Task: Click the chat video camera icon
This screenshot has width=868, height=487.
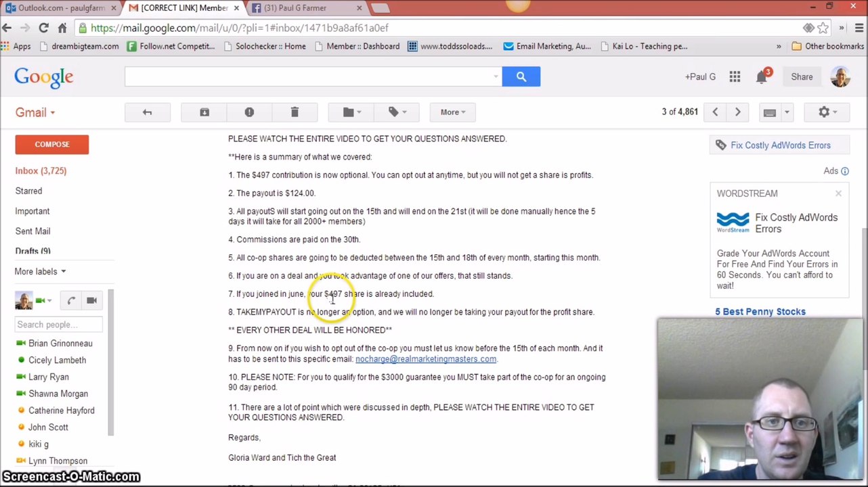Action: 91,300
